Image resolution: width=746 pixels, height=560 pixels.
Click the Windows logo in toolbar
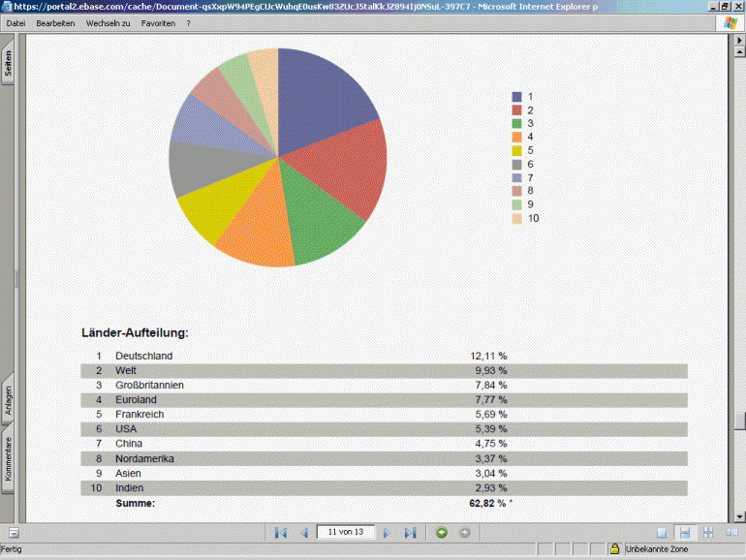pyautogui.click(x=730, y=23)
